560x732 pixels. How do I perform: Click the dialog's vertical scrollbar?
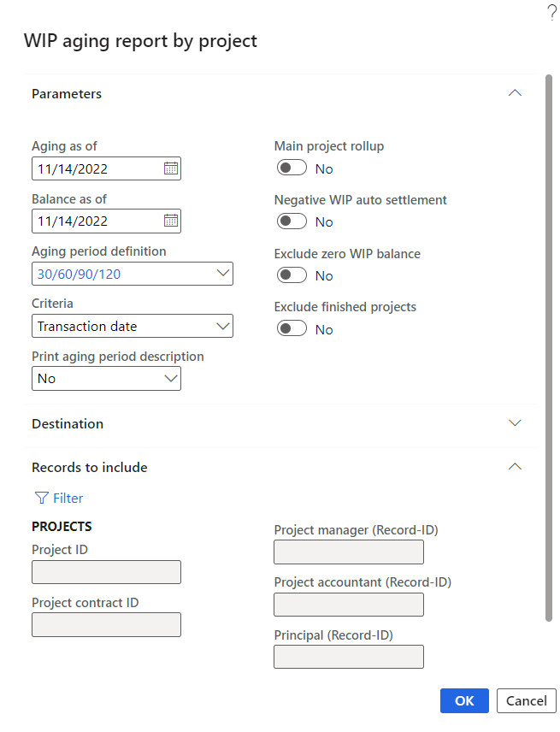coord(549,342)
